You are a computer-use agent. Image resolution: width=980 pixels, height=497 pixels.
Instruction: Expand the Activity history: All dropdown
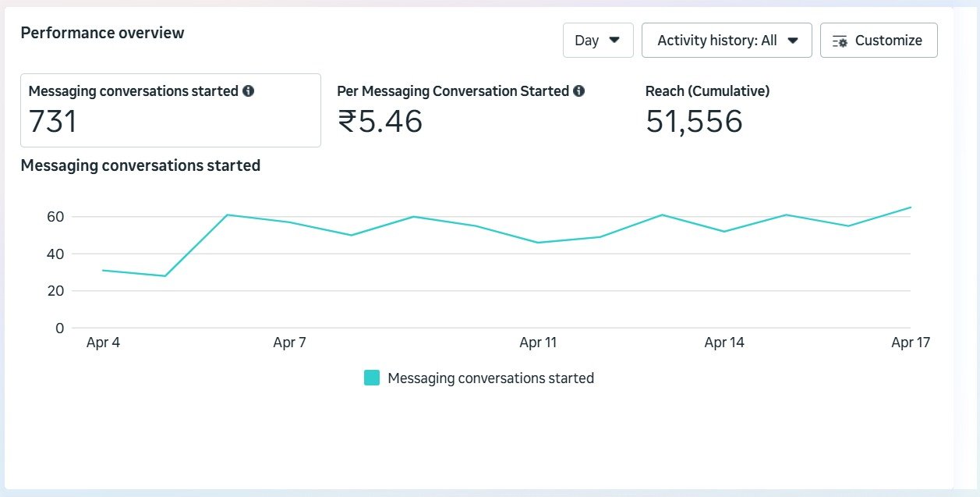tap(726, 41)
